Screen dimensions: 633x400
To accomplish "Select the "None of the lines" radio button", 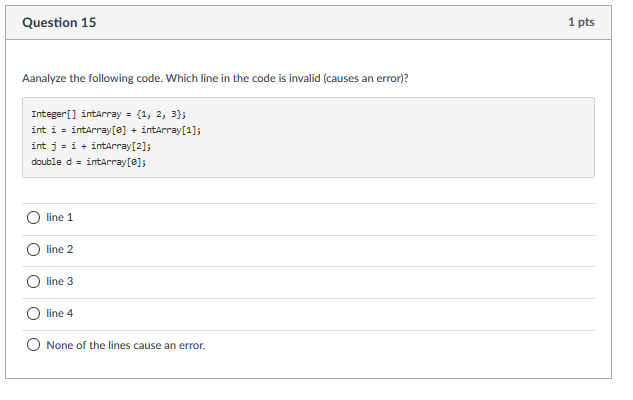I will point(33,345).
